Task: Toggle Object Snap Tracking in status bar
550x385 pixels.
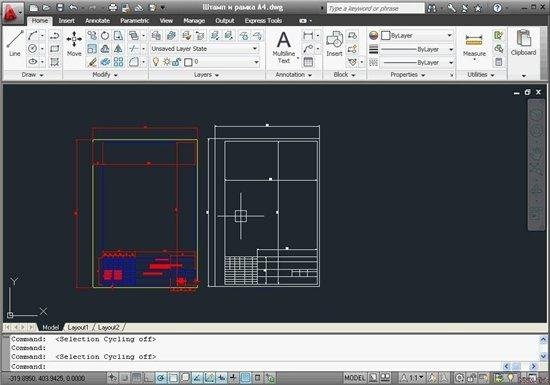Action: coord(197,378)
